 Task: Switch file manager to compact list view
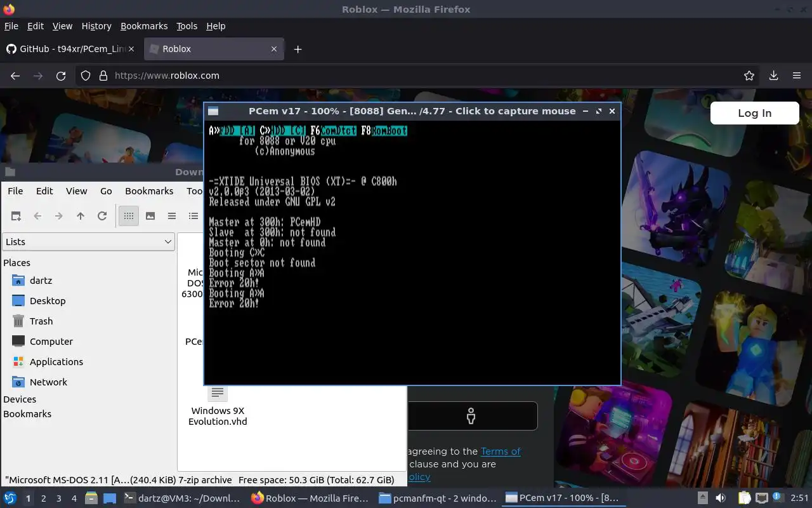tap(172, 216)
